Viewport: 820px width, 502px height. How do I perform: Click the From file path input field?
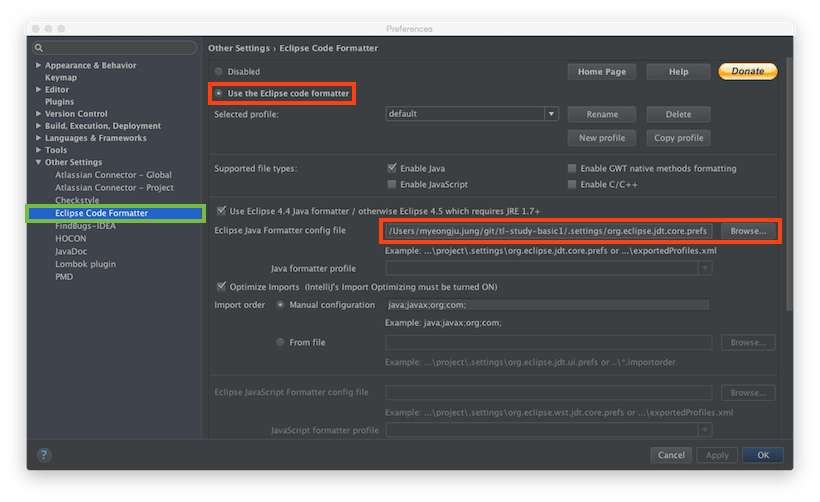[x=549, y=343]
